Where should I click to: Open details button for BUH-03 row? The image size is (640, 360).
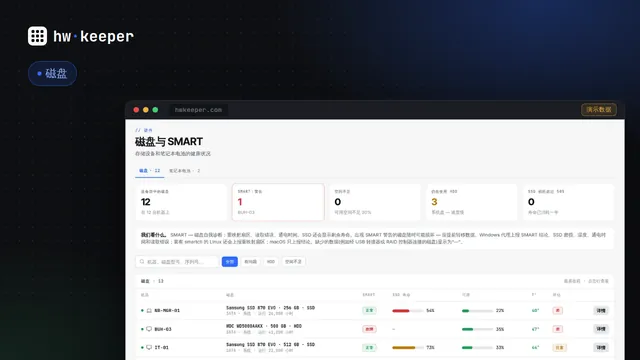(x=601, y=329)
